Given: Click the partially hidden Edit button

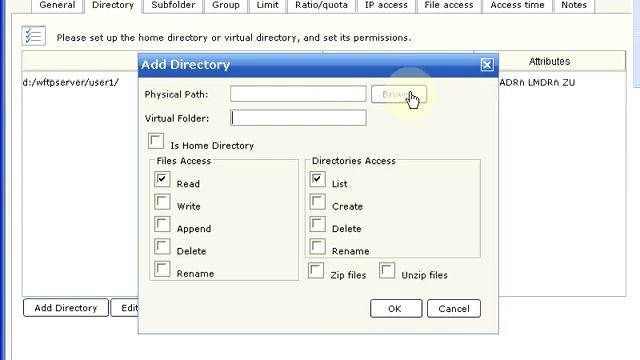Looking at the screenshot, I should tap(125, 308).
